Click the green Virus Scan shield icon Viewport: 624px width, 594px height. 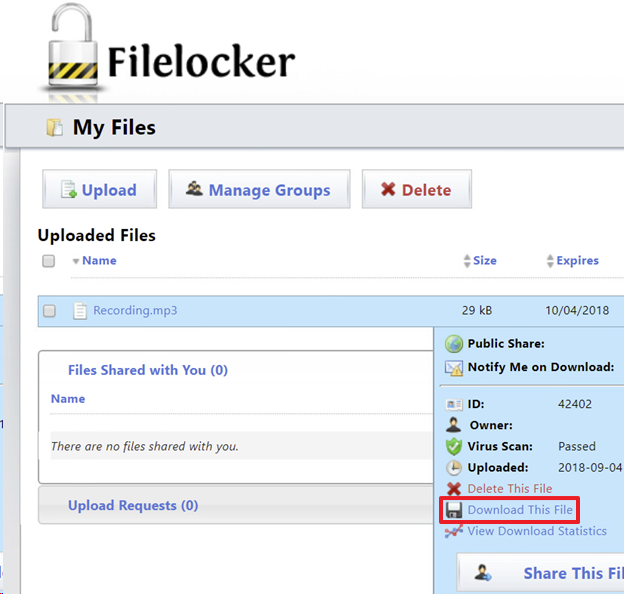pos(454,447)
